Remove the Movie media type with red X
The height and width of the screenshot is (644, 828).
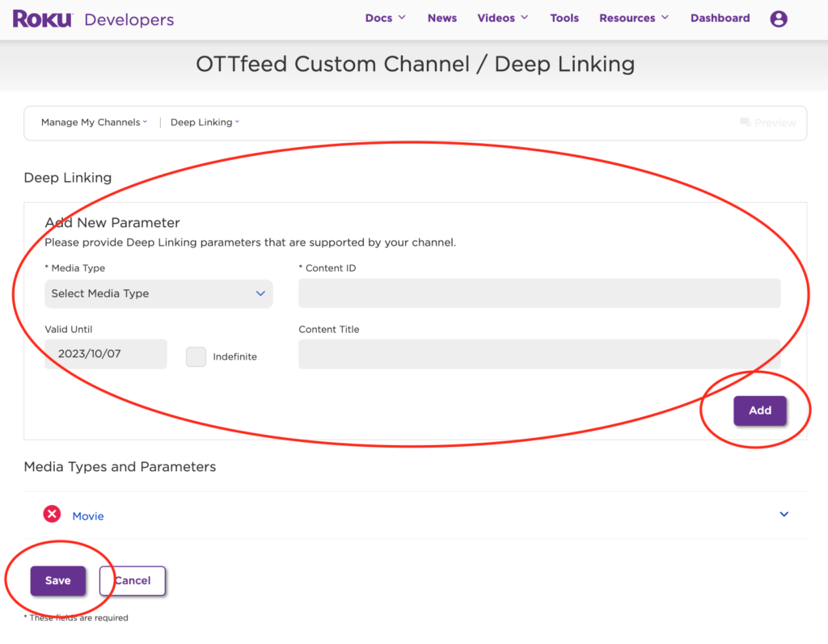coord(52,514)
